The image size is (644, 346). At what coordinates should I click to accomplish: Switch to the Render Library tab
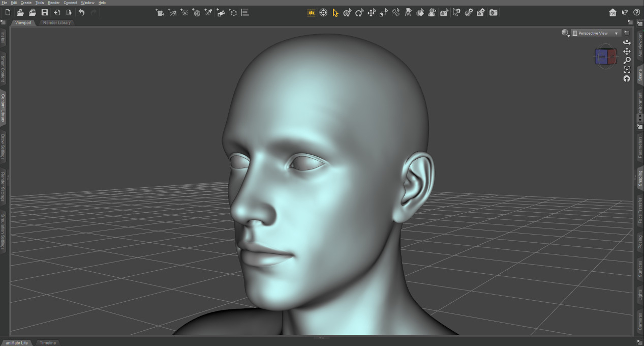(x=57, y=23)
